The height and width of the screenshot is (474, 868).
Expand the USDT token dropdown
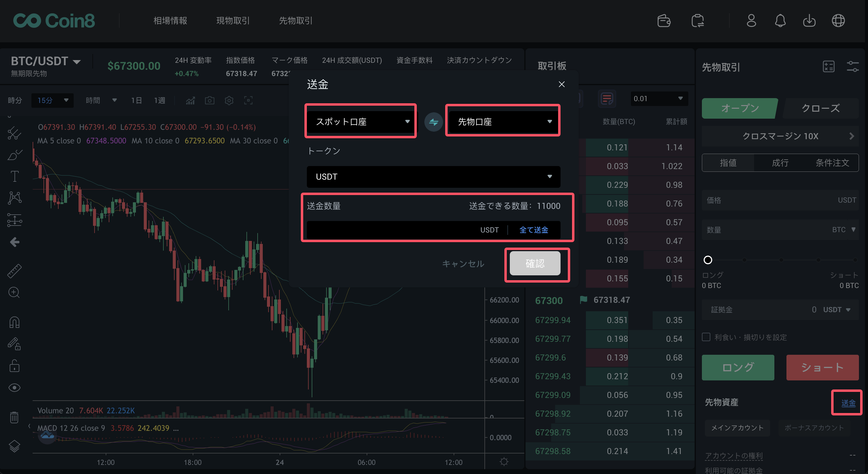click(x=433, y=177)
